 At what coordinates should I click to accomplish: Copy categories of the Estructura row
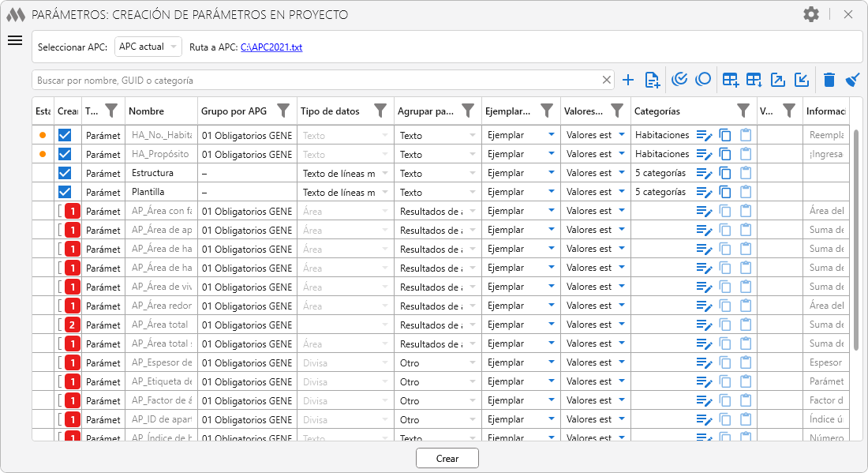pyautogui.click(x=725, y=174)
